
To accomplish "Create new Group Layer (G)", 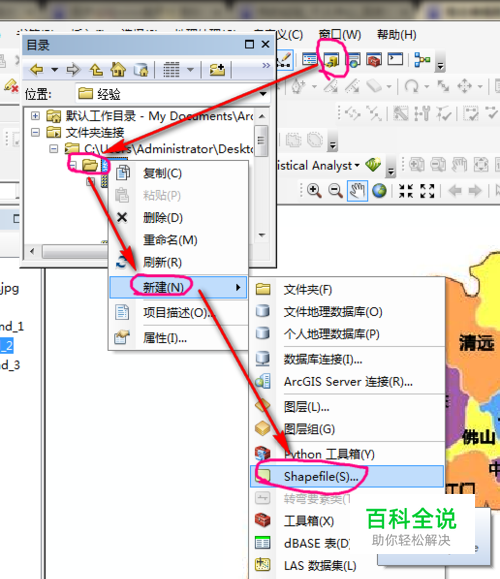I will click(x=347, y=429).
